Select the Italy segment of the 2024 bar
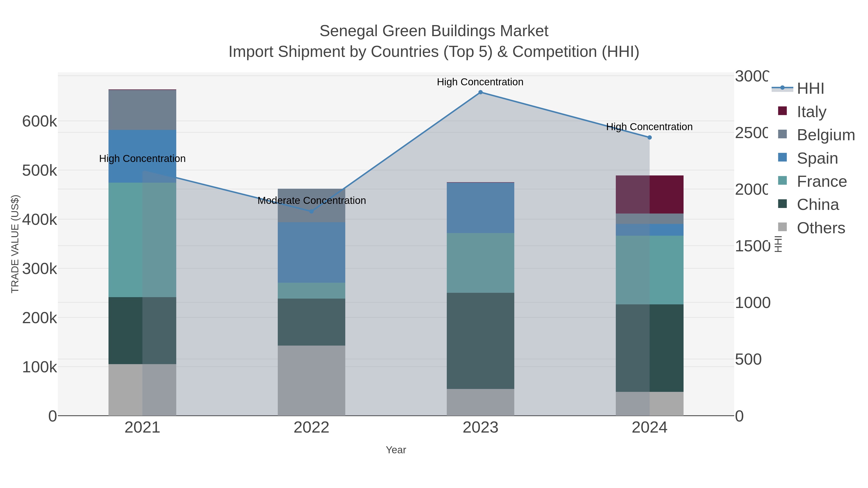Screen dimensions: 868x488 click(650, 195)
